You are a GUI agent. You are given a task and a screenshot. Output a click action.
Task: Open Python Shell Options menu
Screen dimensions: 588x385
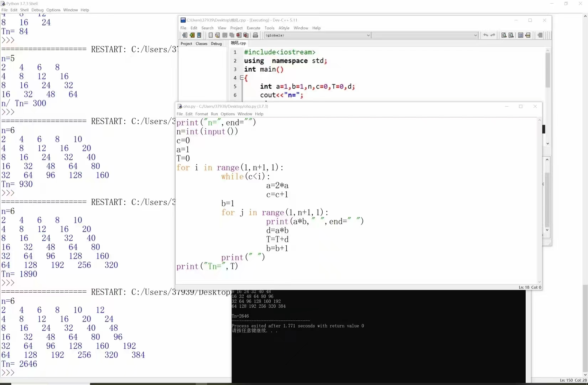click(53, 10)
